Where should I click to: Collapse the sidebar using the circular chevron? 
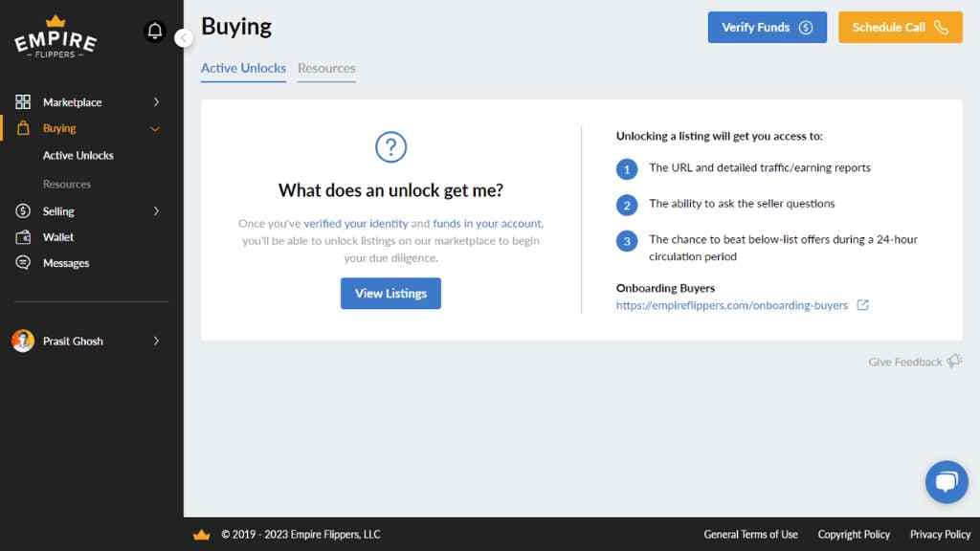(x=184, y=37)
